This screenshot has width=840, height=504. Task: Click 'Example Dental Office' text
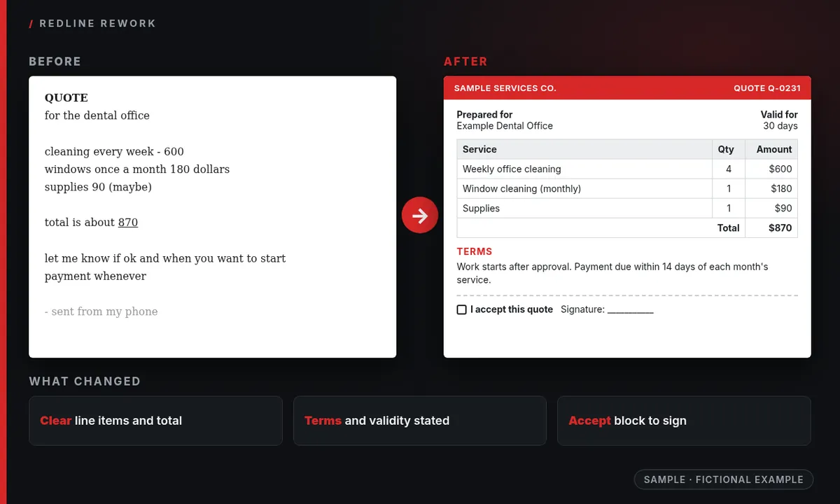pyautogui.click(x=505, y=126)
